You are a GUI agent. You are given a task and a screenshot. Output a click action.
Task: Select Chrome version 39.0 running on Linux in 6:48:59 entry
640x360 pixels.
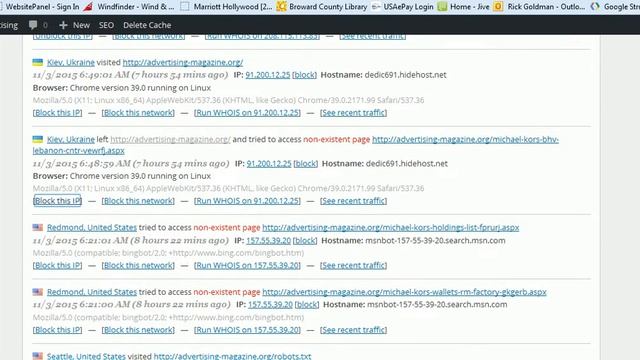coord(140,176)
